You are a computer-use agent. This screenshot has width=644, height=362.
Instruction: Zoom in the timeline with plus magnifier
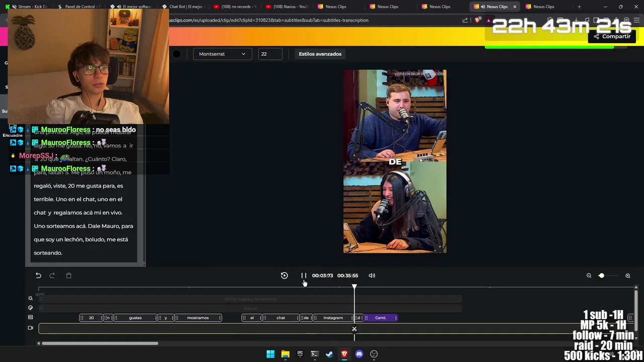point(628,276)
